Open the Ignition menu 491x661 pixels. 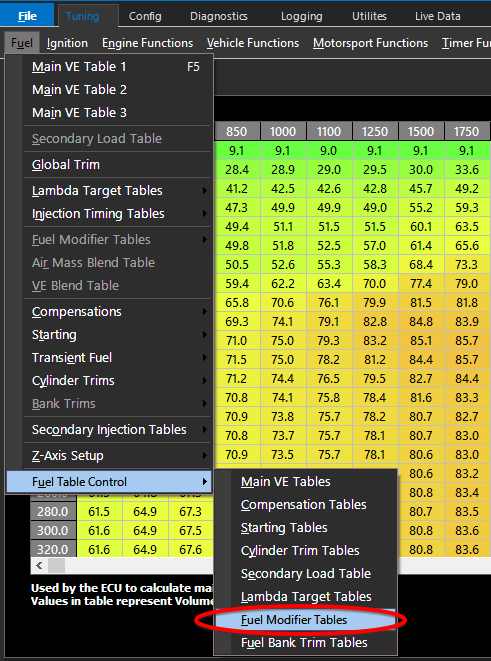67,43
